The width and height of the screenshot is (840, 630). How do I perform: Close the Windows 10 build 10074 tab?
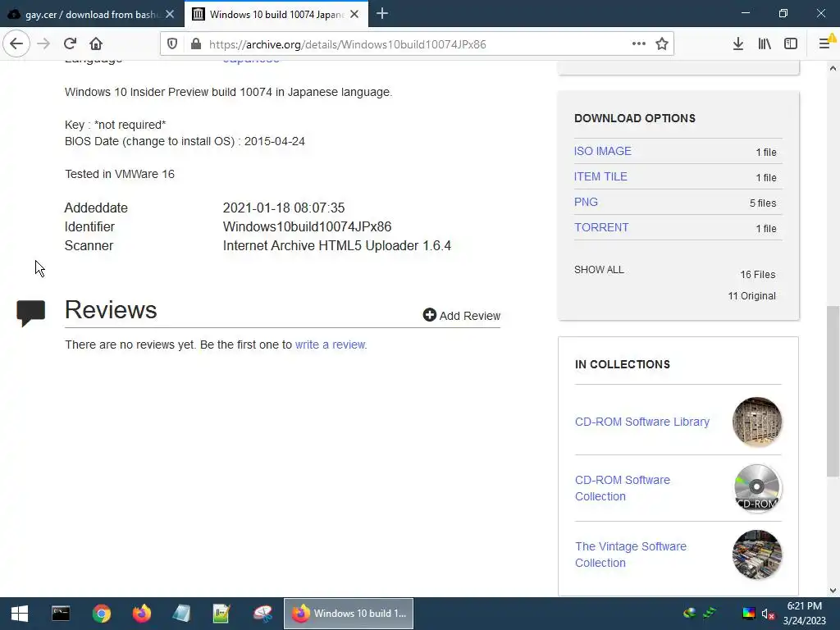tap(354, 15)
